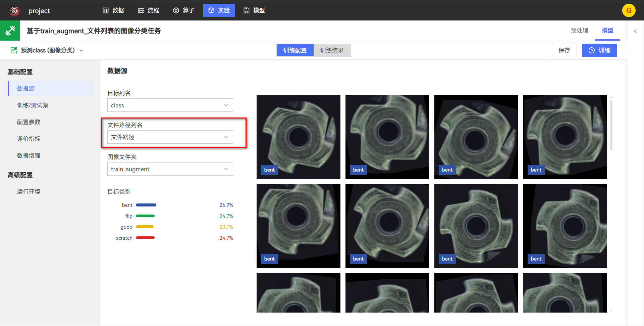Open the 数据 menu
This screenshot has width=644, height=326.
[113, 10]
